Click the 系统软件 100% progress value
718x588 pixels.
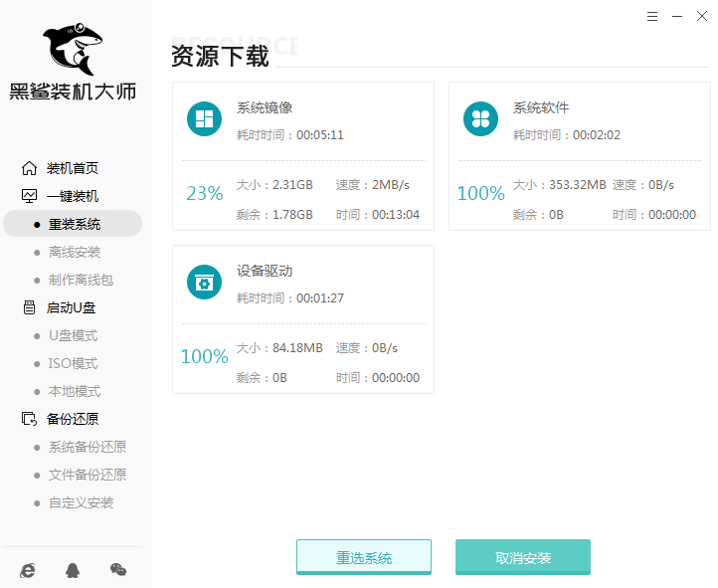click(480, 193)
